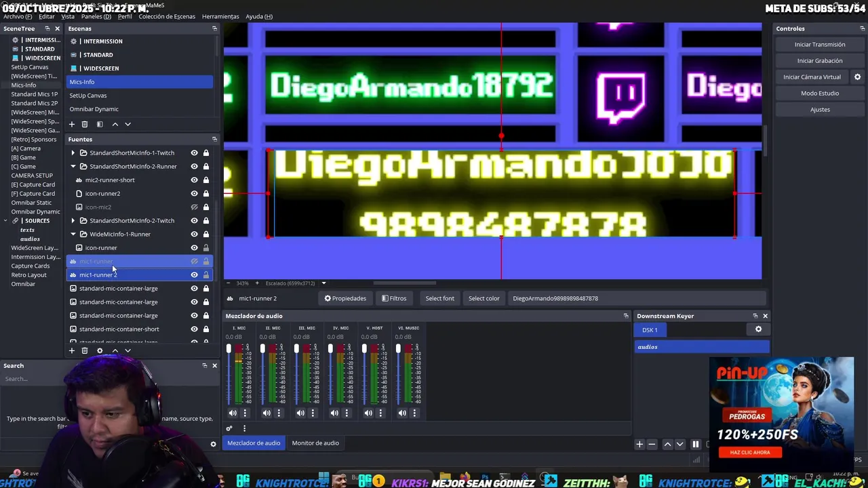Open Propiedades for mic1-runner 2
The width and height of the screenshot is (868, 488).
pyautogui.click(x=345, y=298)
